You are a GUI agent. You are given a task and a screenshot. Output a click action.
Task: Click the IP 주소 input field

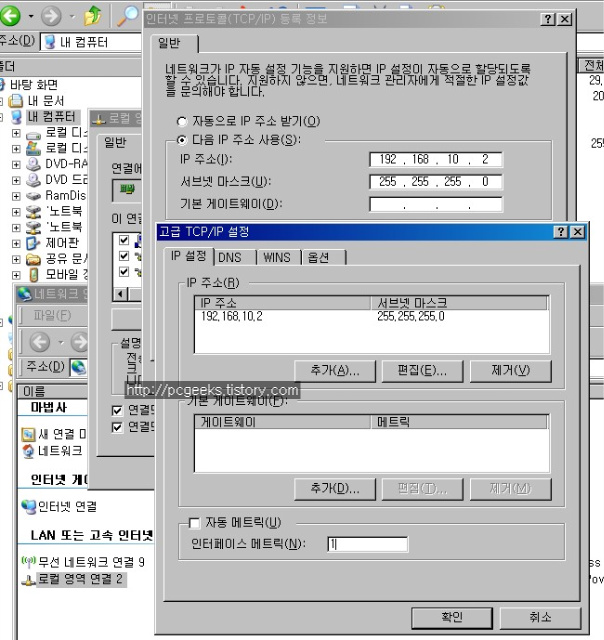click(435, 159)
